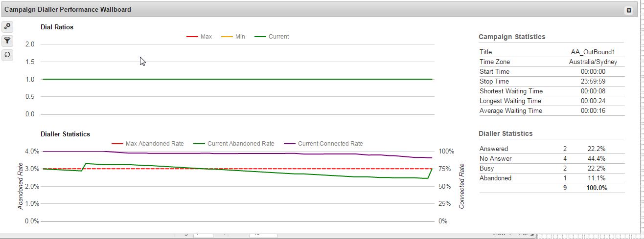Click resize handle at panel's bottom-right corner
This screenshot has height=239, width=644.
point(532,234)
